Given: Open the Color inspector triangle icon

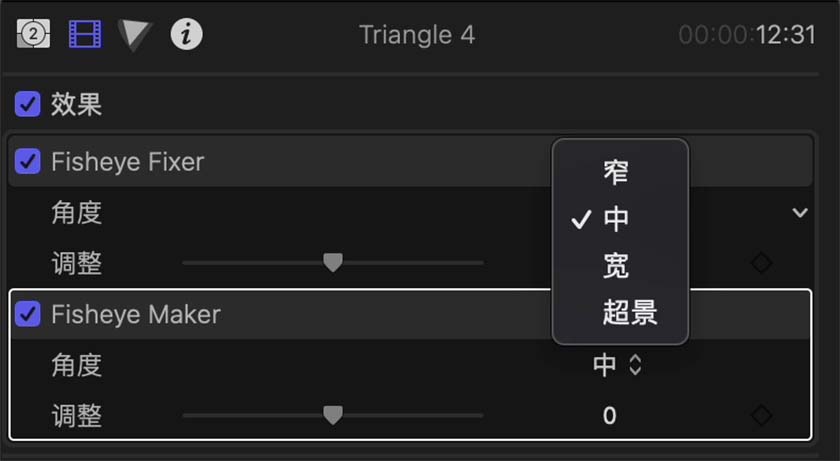Looking at the screenshot, I should [134, 35].
